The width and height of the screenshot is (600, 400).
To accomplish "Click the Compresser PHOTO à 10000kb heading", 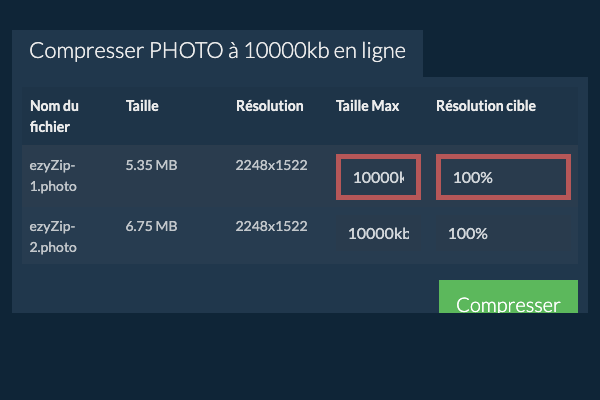I will 217,51.
